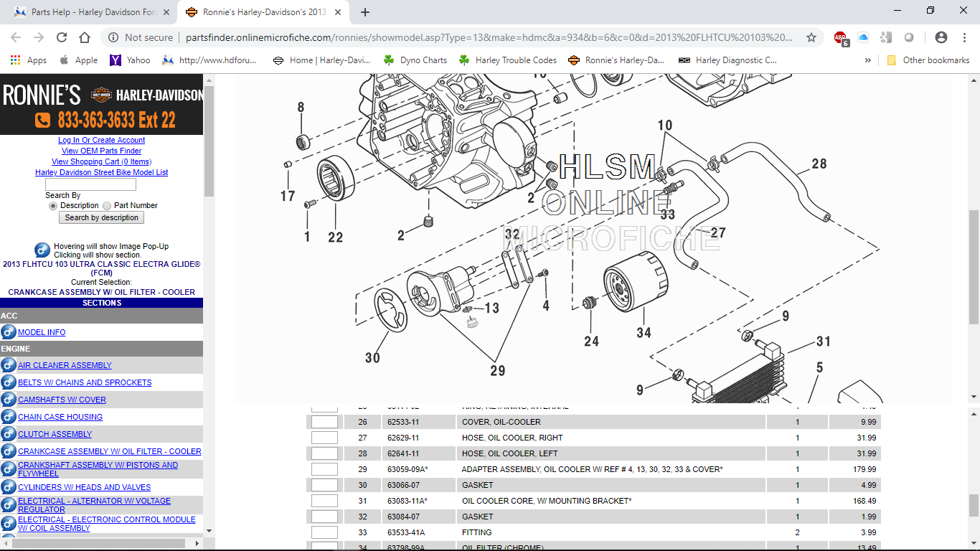Click quantity box for ADAPTER ASSEMBLY row
This screenshot has height=551, width=980.
[324, 469]
